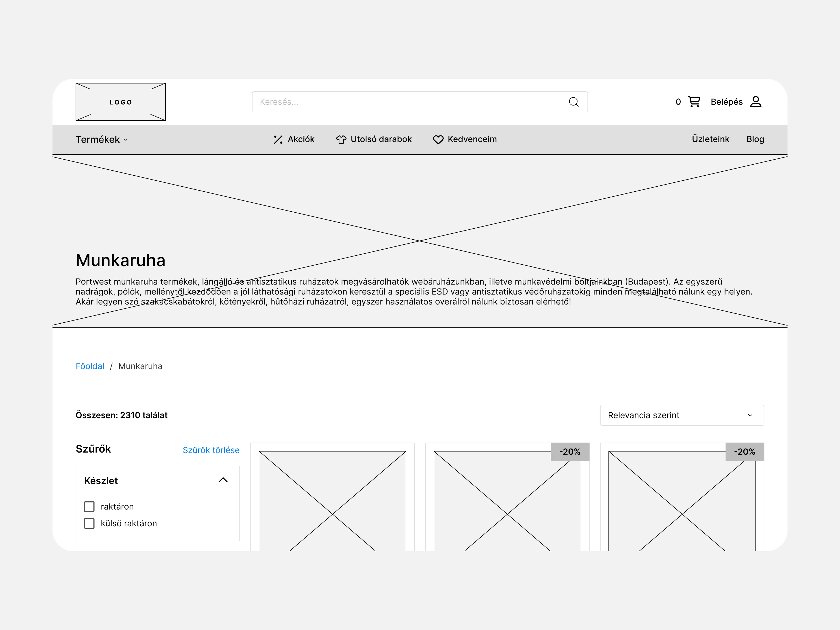Click the heart icon beside Kedvenceim

click(438, 140)
